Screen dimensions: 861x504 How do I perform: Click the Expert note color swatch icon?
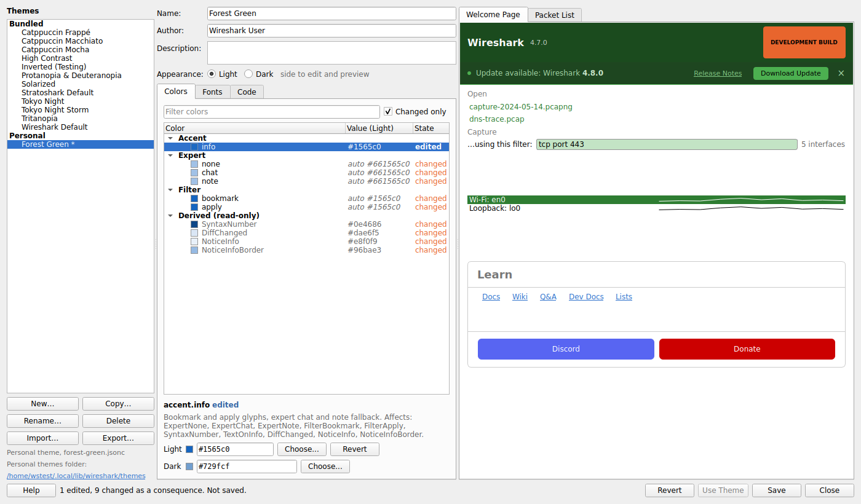(x=194, y=181)
